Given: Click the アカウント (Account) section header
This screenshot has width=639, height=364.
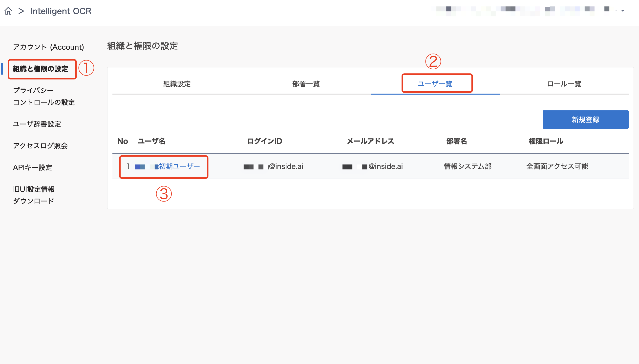Looking at the screenshot, I should [49, 47].
